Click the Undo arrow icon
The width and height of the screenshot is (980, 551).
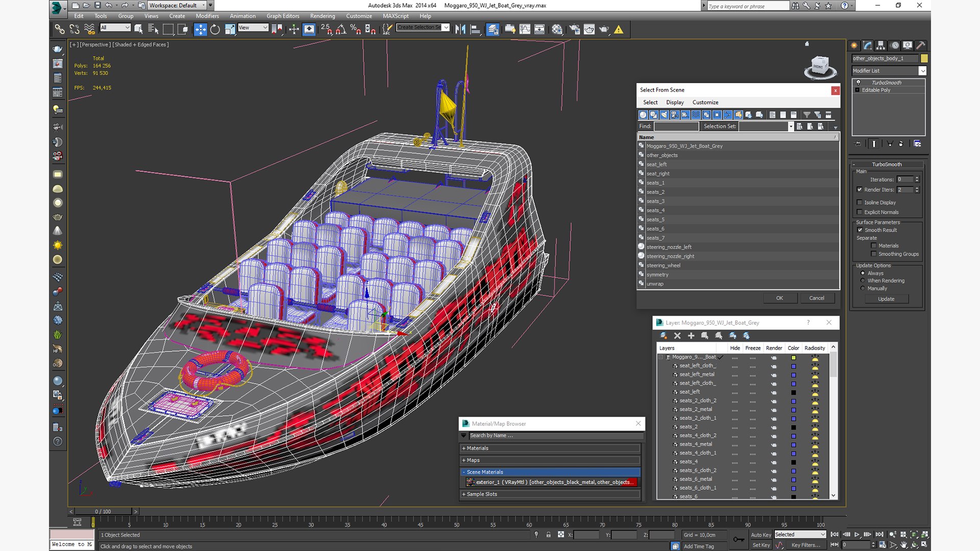(x=109, y=5)
